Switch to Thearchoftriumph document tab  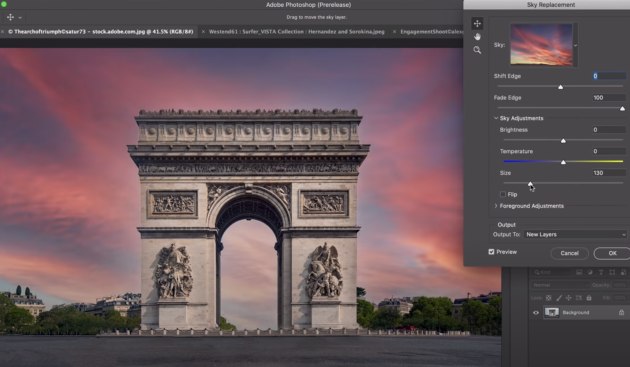[100, 31]
